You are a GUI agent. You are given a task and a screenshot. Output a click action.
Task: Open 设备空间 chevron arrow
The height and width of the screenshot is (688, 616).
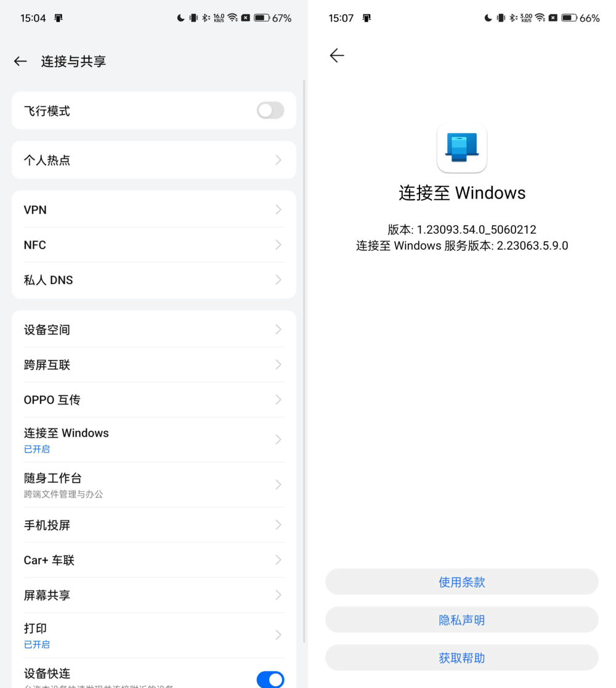[278, 330]
